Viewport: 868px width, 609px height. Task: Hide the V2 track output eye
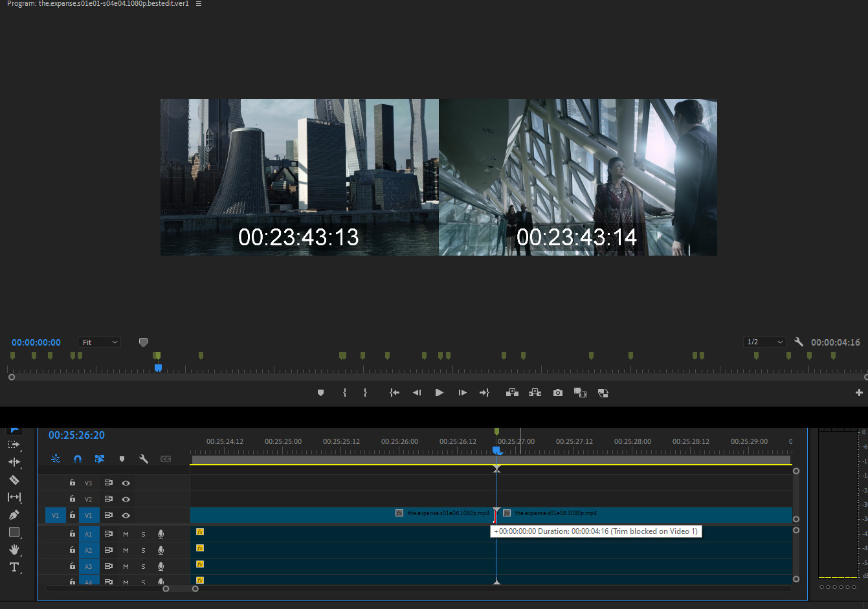[x=126, y=499]
